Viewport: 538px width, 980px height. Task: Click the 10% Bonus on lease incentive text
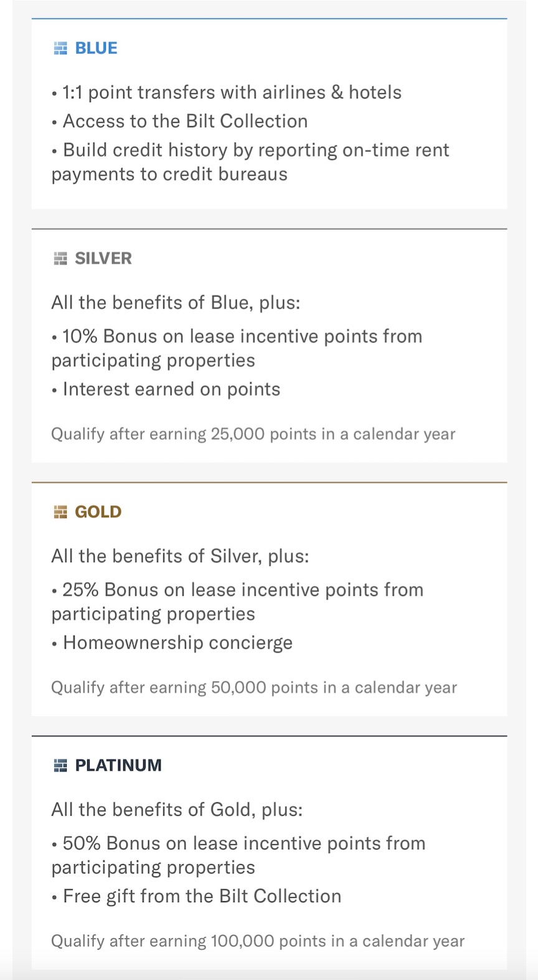click(237, 348)
